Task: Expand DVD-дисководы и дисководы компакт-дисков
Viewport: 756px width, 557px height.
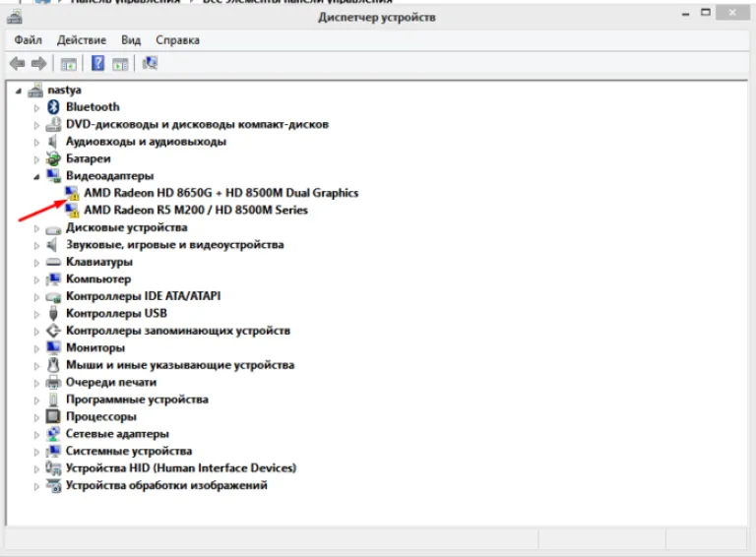Action: coord(36,125)
